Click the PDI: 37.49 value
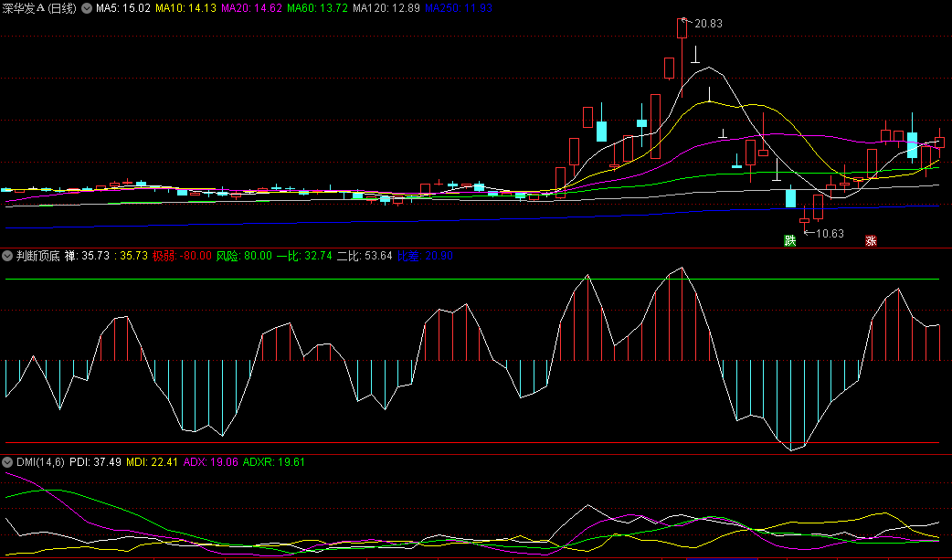 click(95, 462)
